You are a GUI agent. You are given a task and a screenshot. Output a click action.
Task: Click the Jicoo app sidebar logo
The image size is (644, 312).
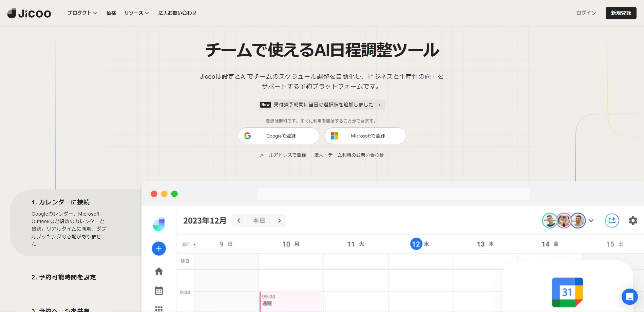point(159,224)
